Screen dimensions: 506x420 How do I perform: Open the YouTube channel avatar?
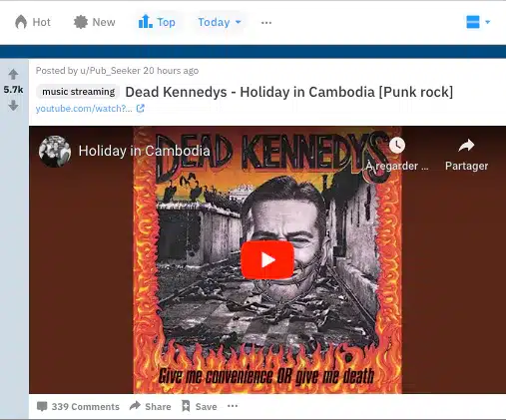(x=55, y=152)
